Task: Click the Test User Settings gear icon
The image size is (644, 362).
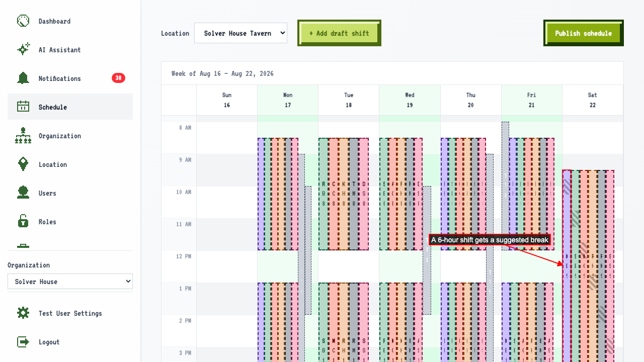Action: click(23, 313)
